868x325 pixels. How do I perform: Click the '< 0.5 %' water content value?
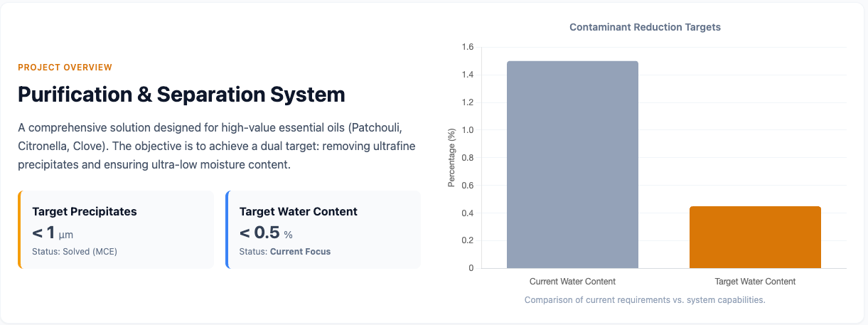pyautogui.click(x=266, y=233)
